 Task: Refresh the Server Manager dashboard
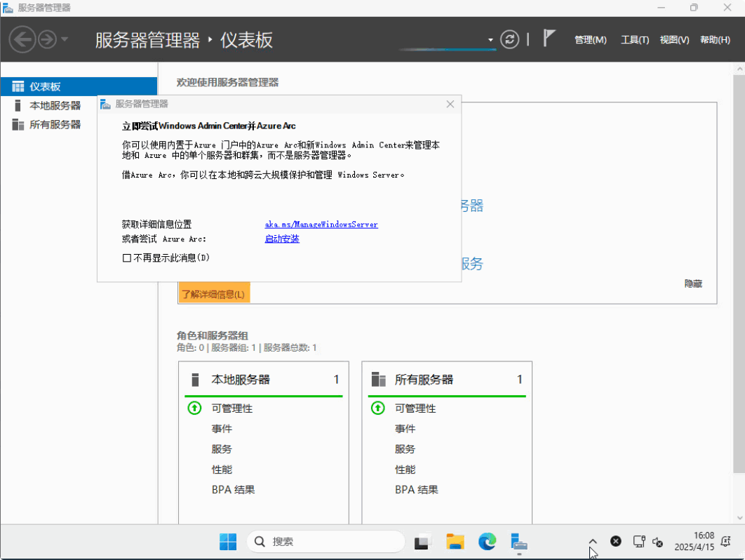coord(509,39)
